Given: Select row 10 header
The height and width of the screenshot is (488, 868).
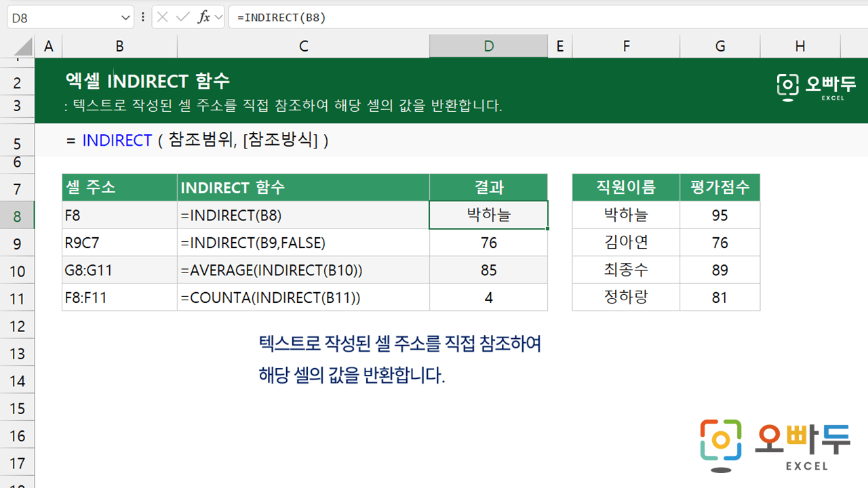Looking at the screenshot, I should click(17, 271).
